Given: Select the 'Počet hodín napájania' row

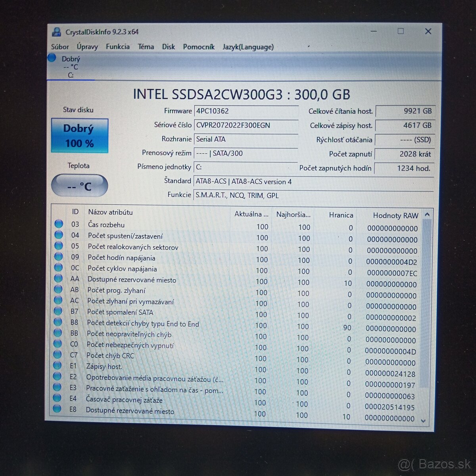Looking at the screenshot, I should [x=237, y=259].
